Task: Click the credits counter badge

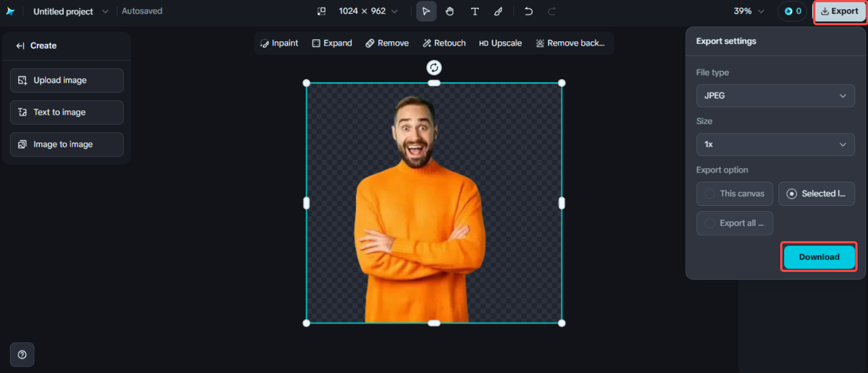Action: 793,11
